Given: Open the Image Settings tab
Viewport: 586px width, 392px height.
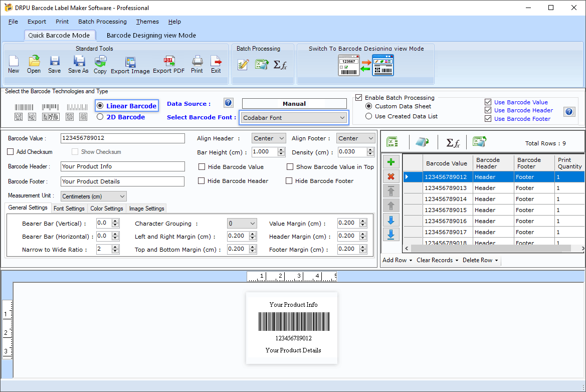Looking at the screenshot, I should point(146,209).
